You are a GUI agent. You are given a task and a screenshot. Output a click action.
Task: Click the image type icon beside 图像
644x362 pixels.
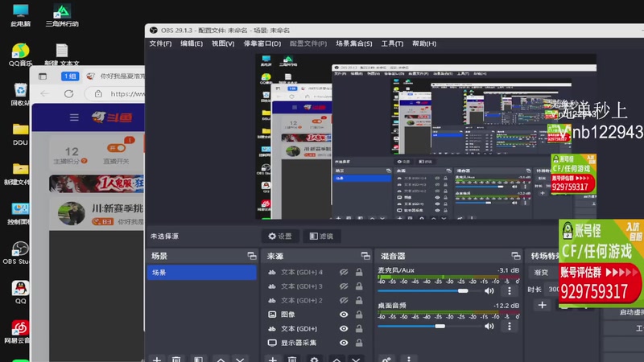point(272,315)
